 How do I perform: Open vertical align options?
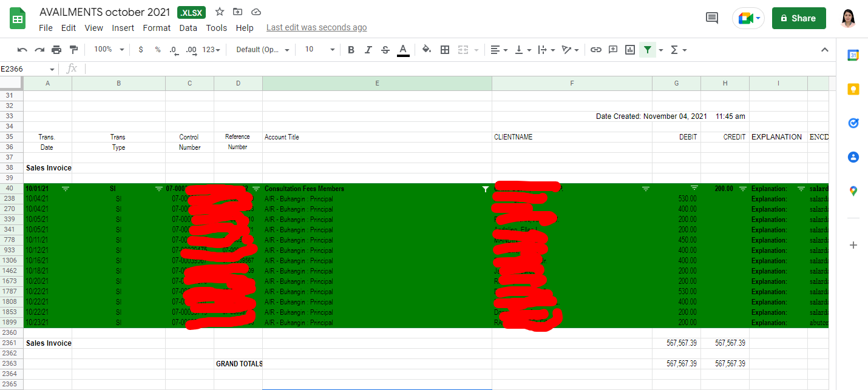point(523,50)
